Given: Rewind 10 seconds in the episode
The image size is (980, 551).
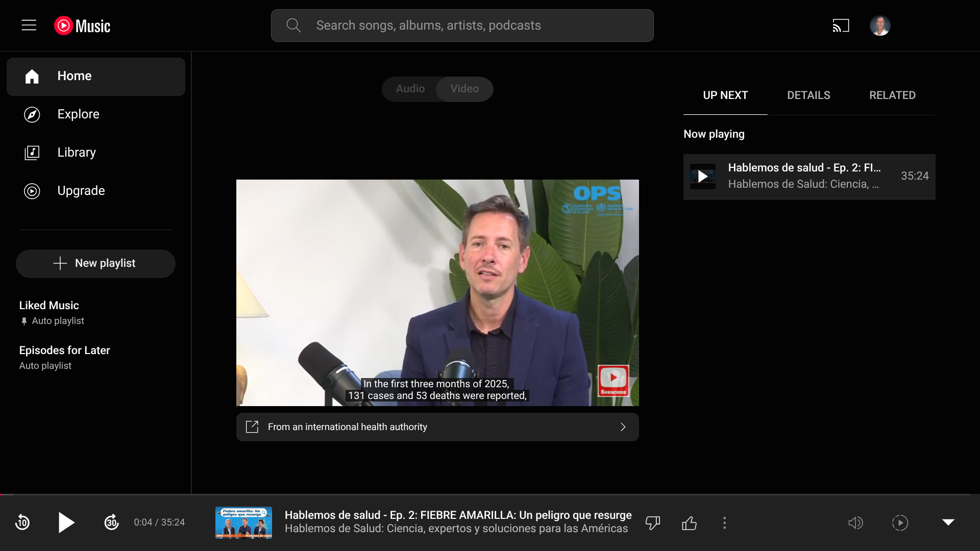Looking at the screenshot, I should pos(22,522).
